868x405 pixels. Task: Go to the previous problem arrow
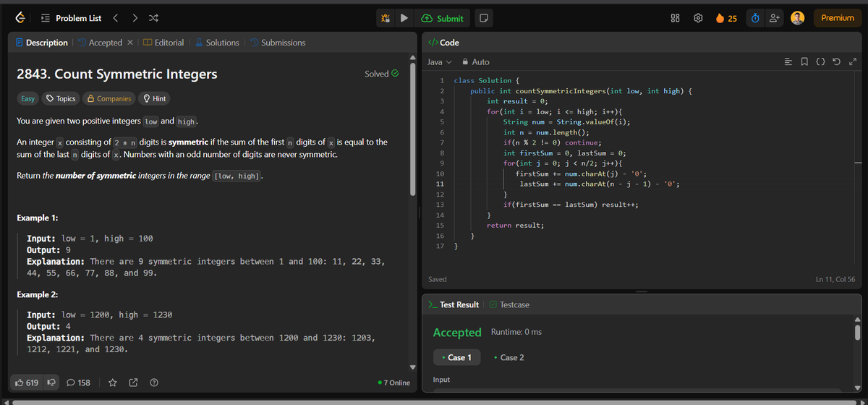[116, 18]
